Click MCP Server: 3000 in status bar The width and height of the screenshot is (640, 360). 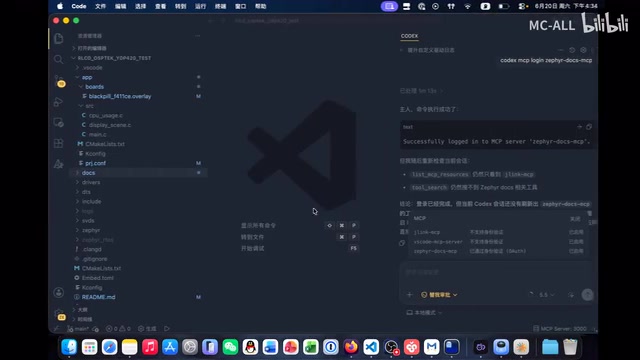tap(560, 329)
